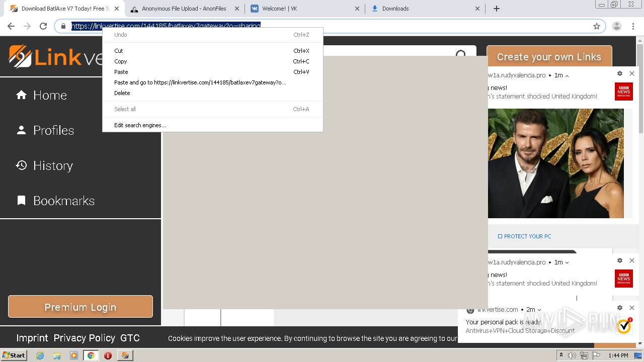Screen dimensions: 644x362
Task: Expand the second rudyvalencia notification chevron
Action: pyautogui.click(x=567, y=262)
